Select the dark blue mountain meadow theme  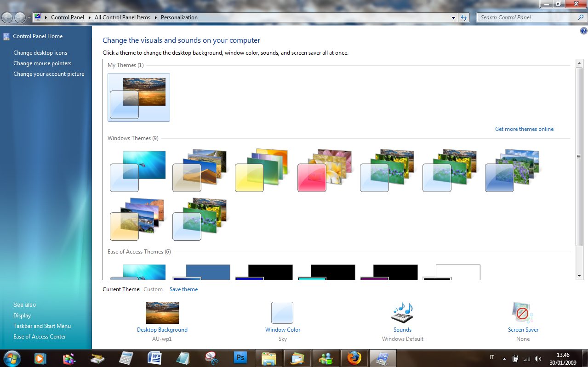pos(513,170)
